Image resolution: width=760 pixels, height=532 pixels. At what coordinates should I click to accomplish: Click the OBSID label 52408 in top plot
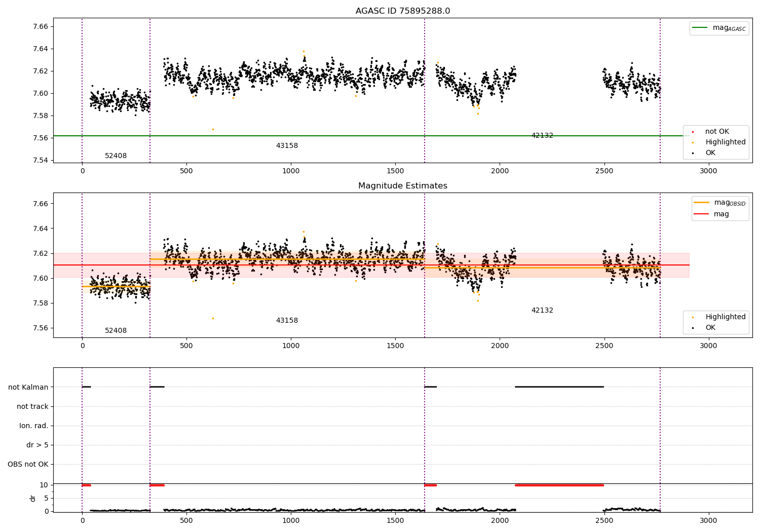click(116, 156)
